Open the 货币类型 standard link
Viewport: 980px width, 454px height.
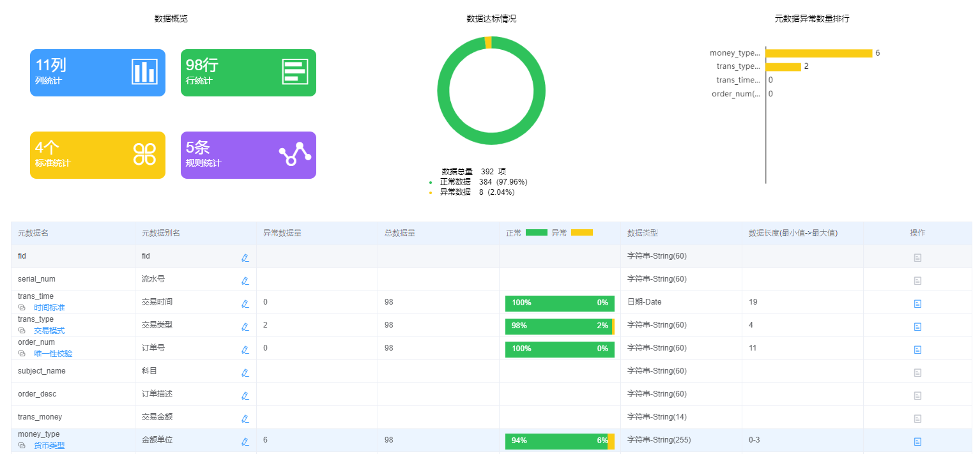tap(49, 446)
